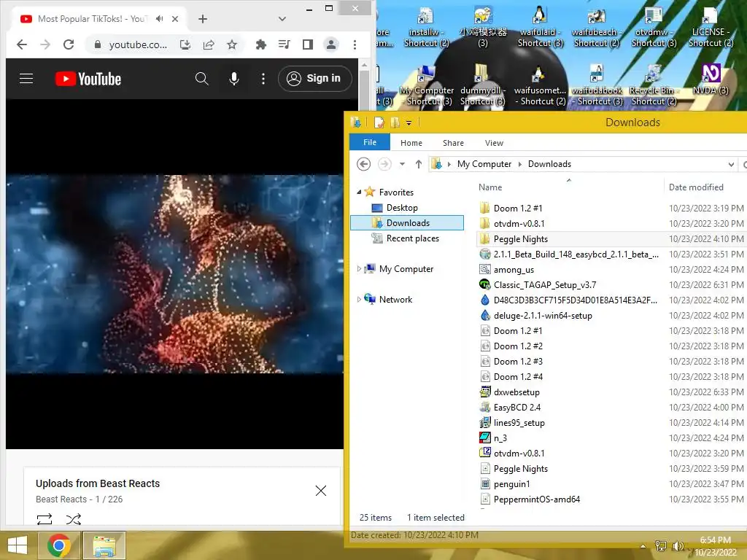The height and width of the screenshot is (560, 747).
Task: Select Recent places in navigation pane
Action: [413, 238]
